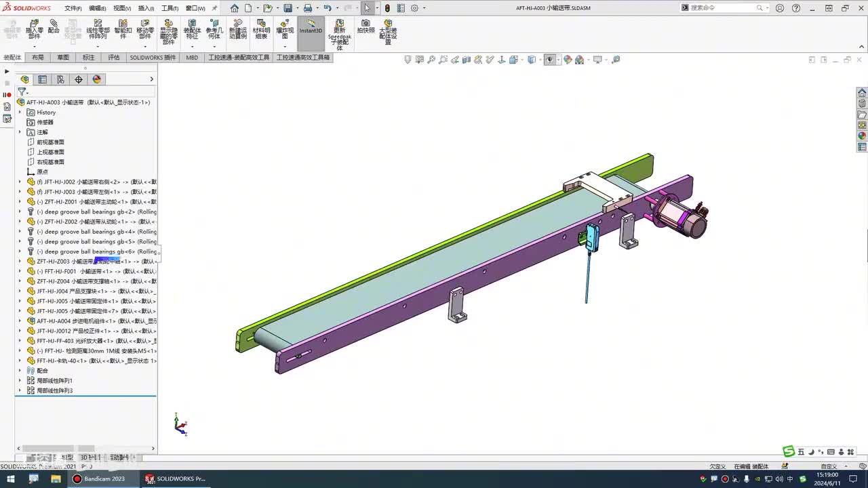Open the Linear Component Pattern tool
The width and height of the screenshot is (868, 488).
[x=98, y=29]
